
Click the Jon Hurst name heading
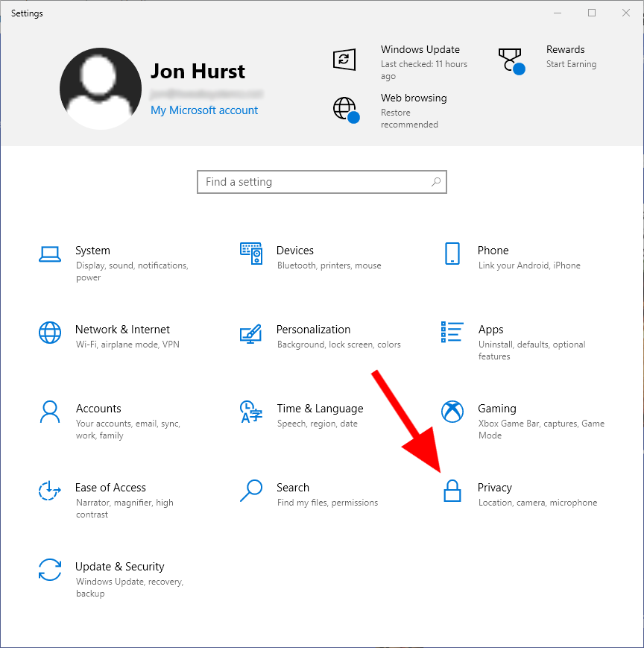point(198,72)
